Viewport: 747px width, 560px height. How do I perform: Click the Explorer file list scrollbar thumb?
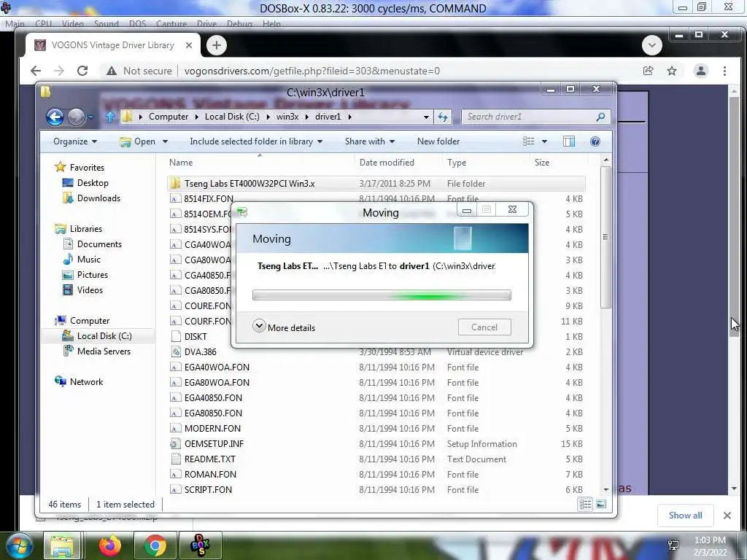click(605, 237)
